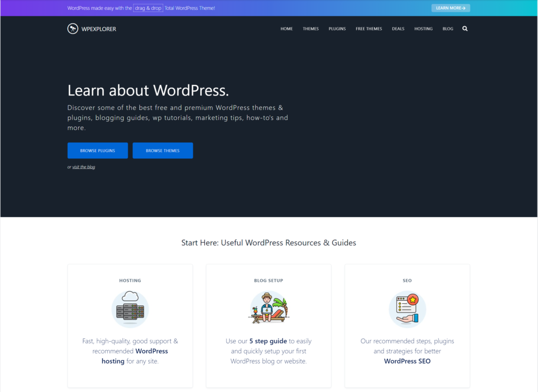Click the SEO star hand illustration
The height and width of the screenshot is (392, 538).
pos(407,309)
